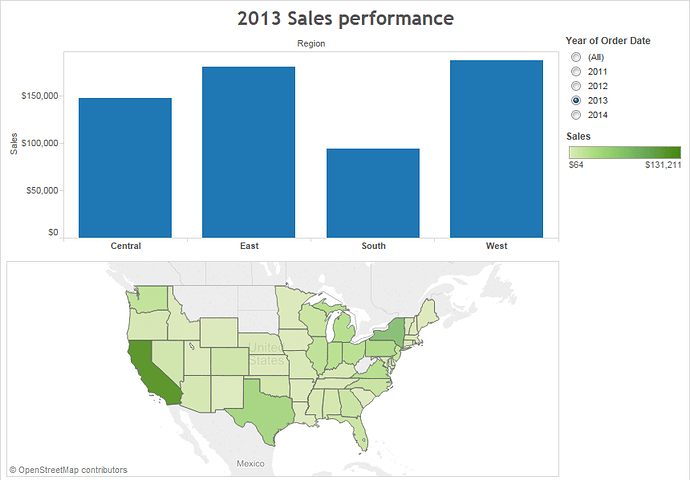Select Texas on the sales map
690x480 pixels.
264,407
